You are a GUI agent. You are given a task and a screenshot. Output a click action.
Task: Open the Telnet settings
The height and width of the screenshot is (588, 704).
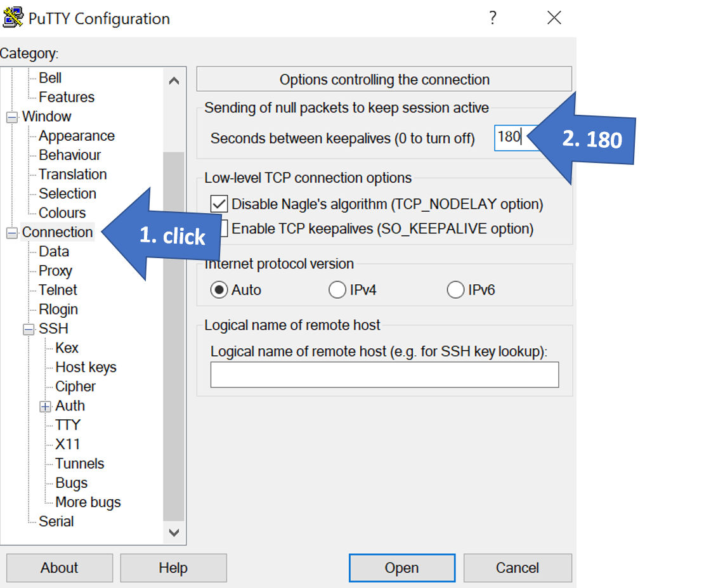point(58,290)
